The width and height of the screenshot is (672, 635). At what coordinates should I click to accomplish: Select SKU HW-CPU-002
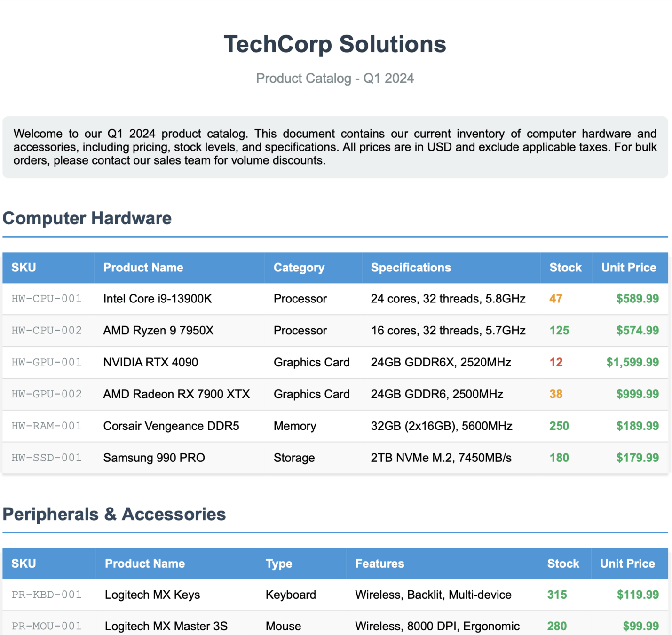(47, 330)
